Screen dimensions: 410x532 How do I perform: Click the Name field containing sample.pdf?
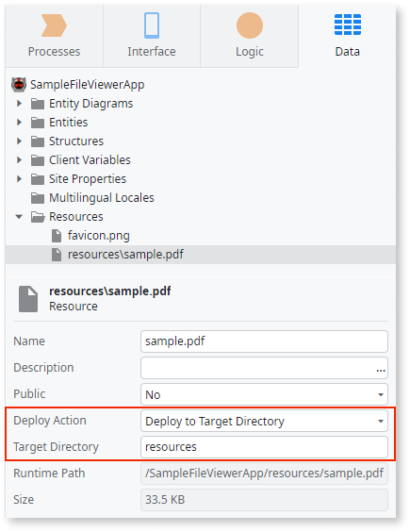point(264,341)
